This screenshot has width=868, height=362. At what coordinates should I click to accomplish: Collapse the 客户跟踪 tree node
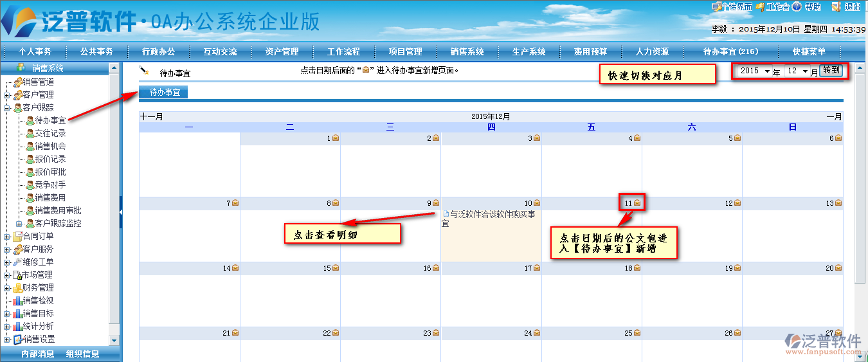[x=6, y=108]
